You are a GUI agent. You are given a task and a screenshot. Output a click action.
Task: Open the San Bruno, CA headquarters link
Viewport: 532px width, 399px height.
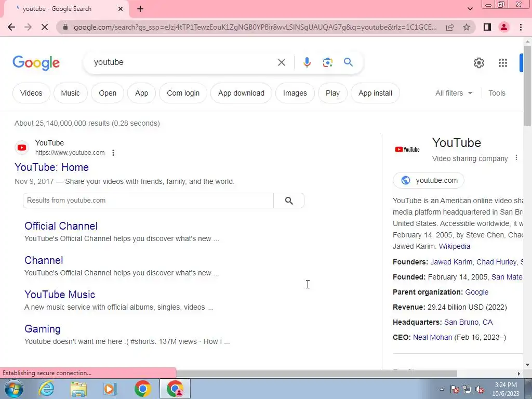click(x=468, y=322)
